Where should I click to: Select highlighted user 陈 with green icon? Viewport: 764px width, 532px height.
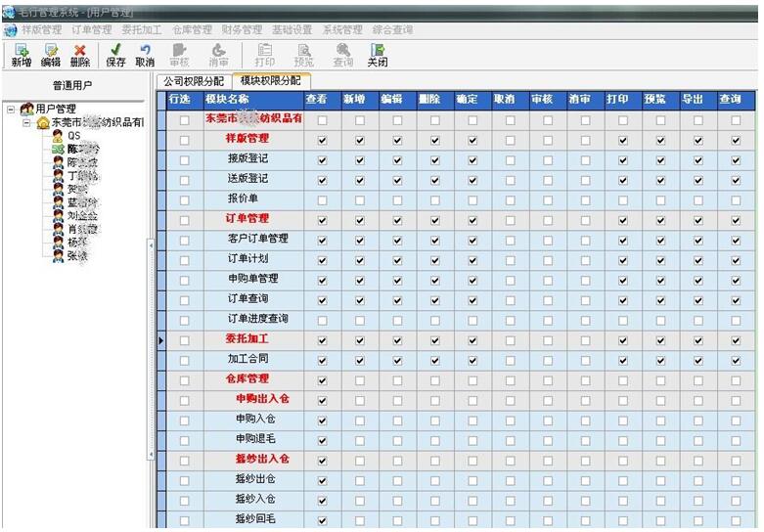(83, 149)
